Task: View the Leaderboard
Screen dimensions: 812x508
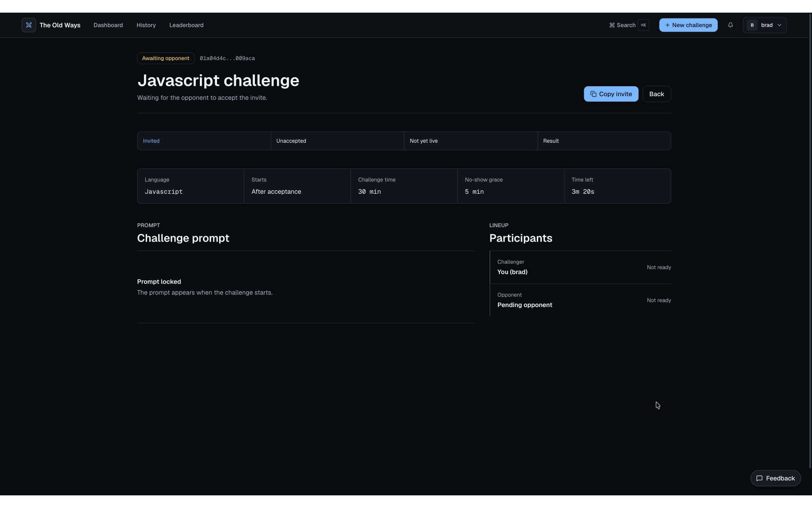Action: (x=186, y=25)
